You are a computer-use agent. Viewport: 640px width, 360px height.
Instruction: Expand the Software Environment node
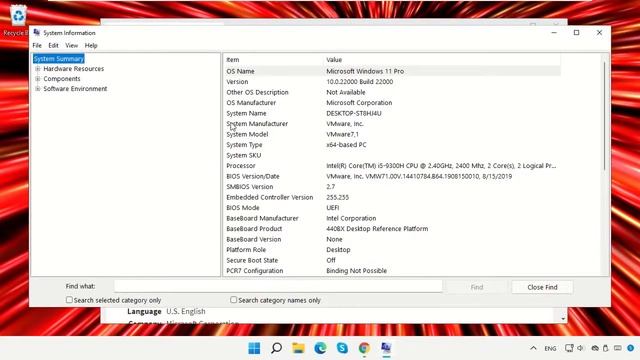coord(38,89)
